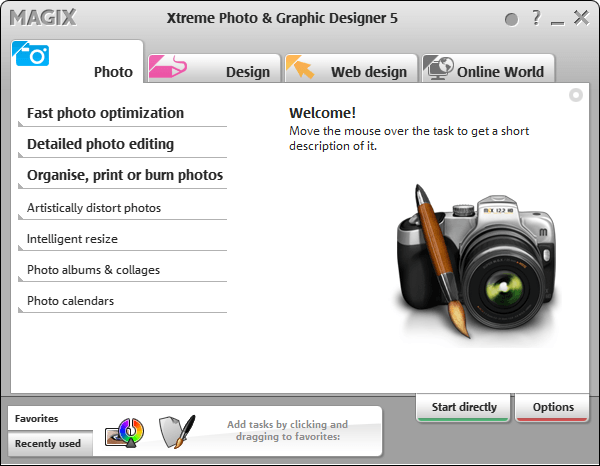
Task: Switch to the Web design tab
Action: [351, 68]
